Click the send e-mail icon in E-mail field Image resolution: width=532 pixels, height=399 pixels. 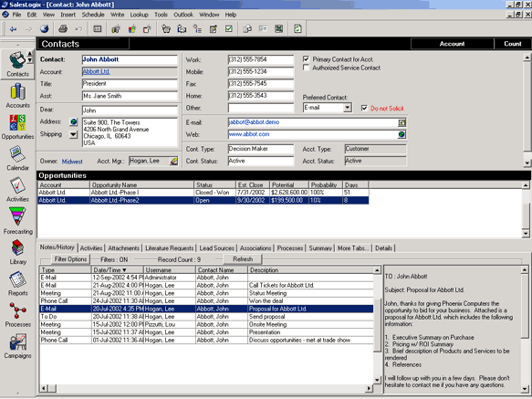tap(402, 122)
